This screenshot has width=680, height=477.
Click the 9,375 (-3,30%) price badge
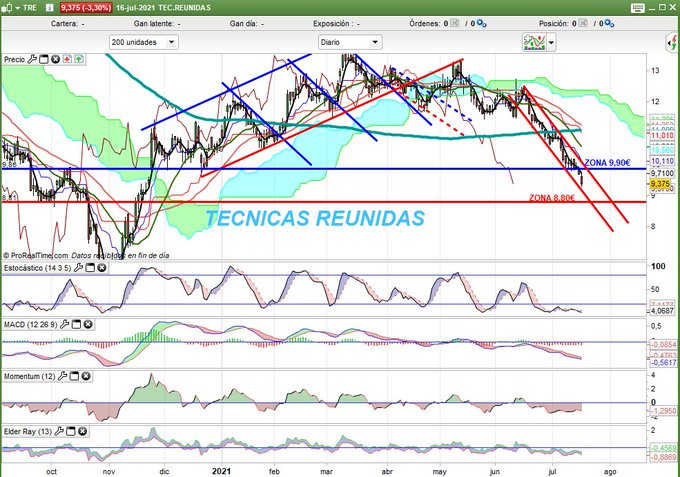86,8
